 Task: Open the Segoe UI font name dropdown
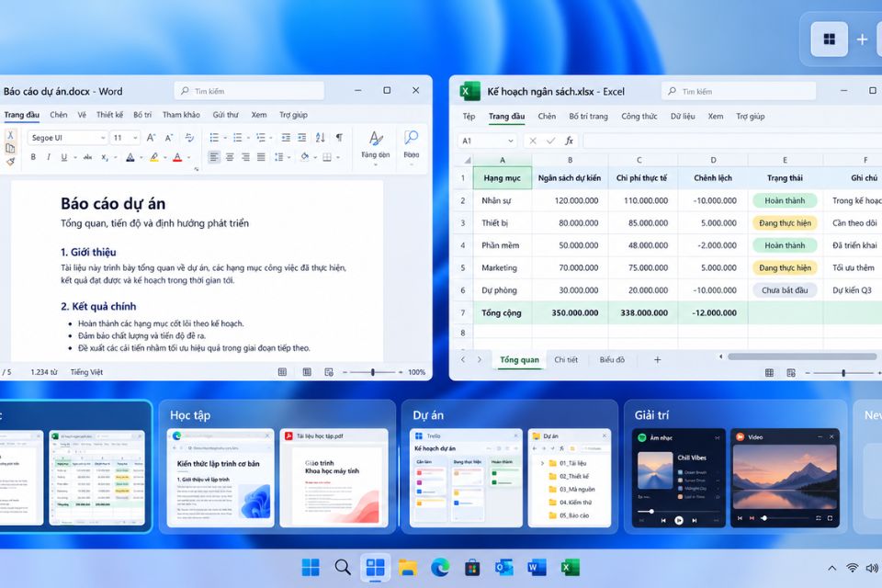103,138
